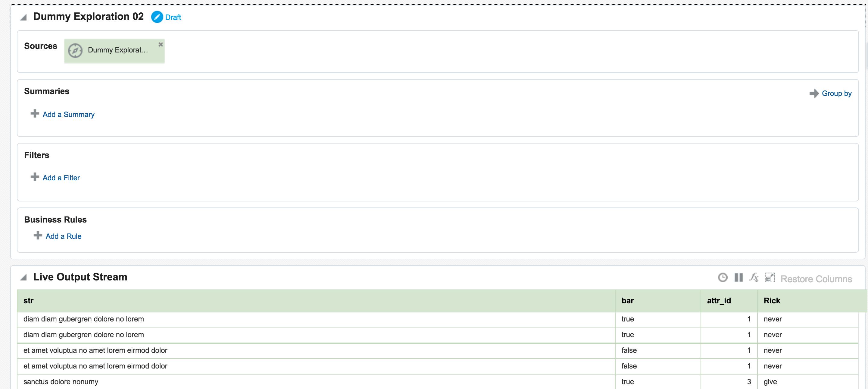Click the compass icon in Dummy Explorat source
The height and width of the screenshot is (389, 868).
click(75, 51)
